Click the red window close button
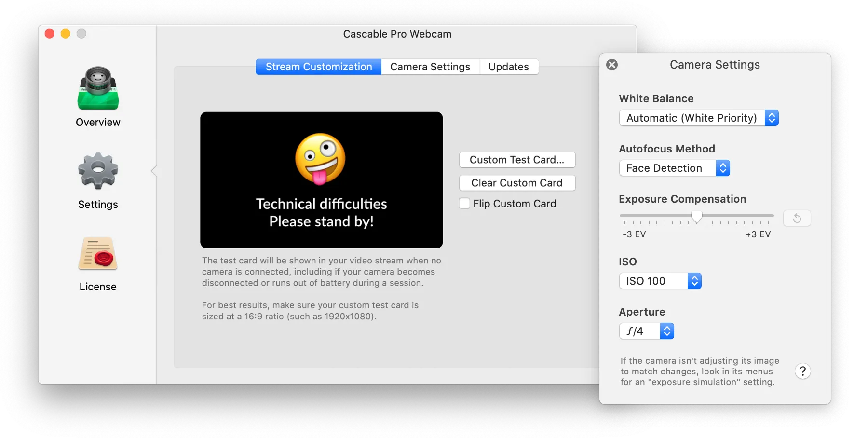 (x=50, y=34)
